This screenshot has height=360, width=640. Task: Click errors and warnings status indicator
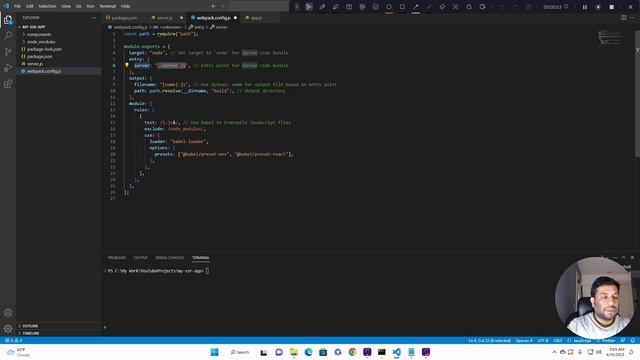pos(13,340)
